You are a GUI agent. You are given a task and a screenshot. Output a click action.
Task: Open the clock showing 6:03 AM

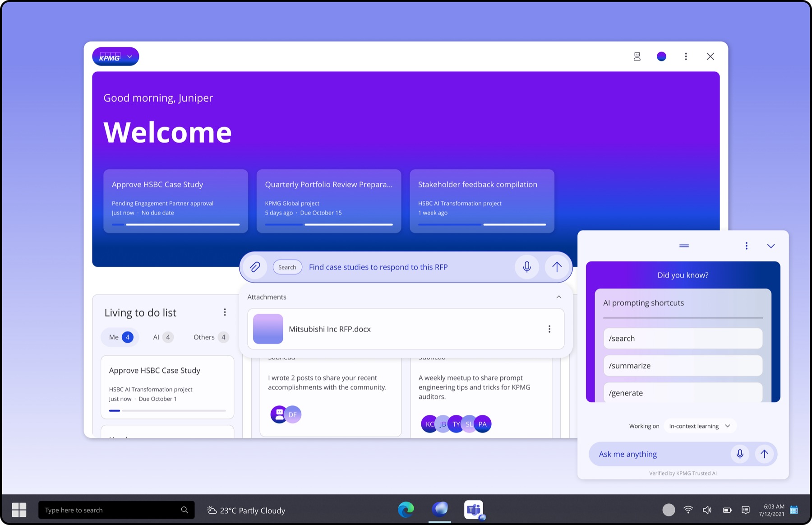pos(772,510)
